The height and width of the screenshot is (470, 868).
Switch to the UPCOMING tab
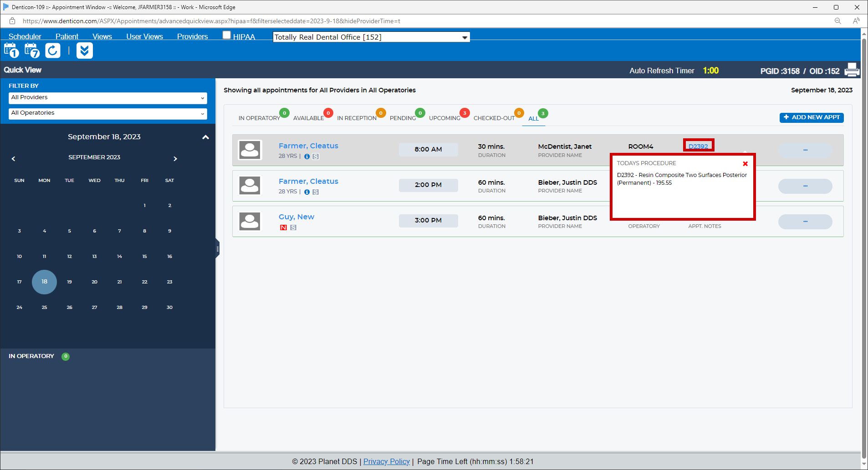[x=444, y=118]
